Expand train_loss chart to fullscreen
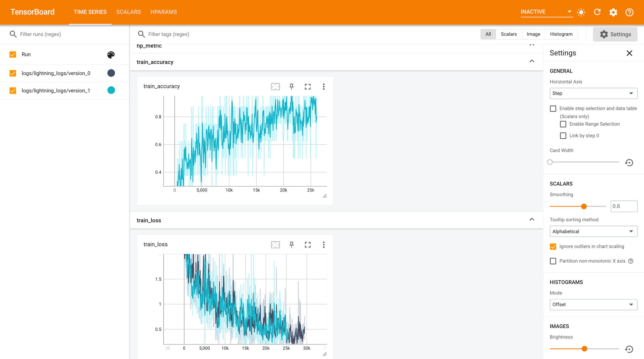Screen dimensions: 644x359 308,245
